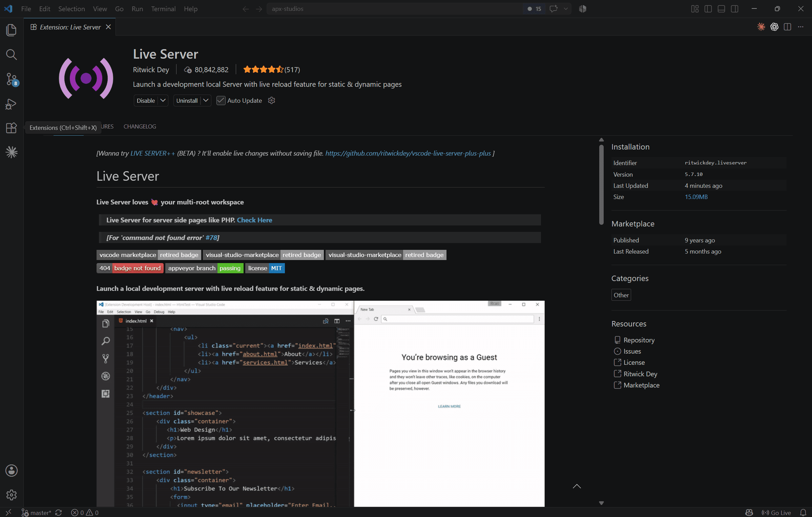The width and height of the screenshot is (812, 517).
Task: Open notifications bell in status bar
Action: pyautogui.click(x=803, y=513)
